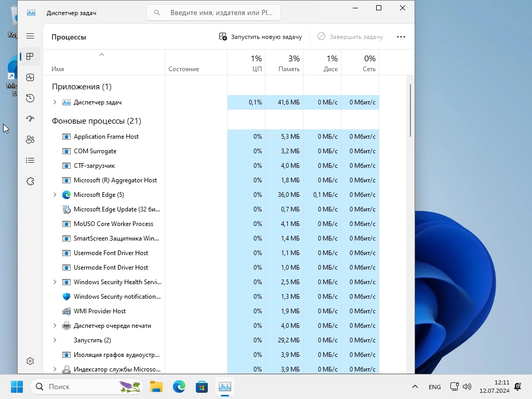The image size is (532, 399).
Task: Click the process list vertical scrollbar
Action: [410, 110]
